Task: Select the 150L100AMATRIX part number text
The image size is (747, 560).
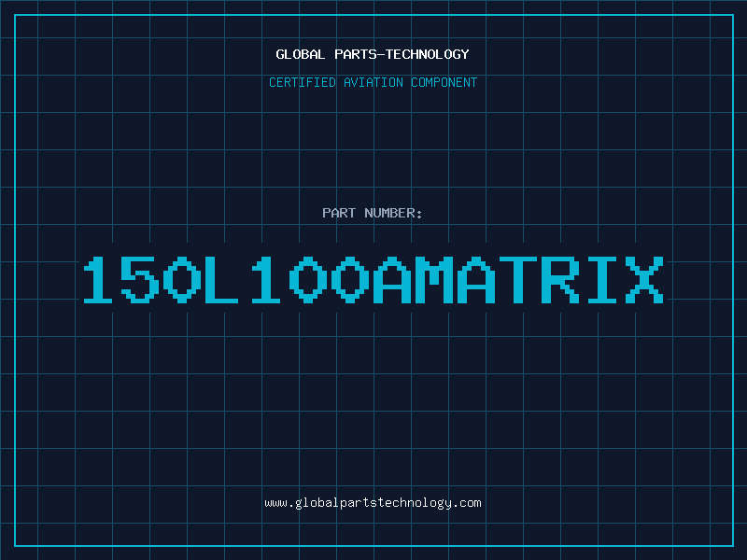Action: click(x=373, y=279)
